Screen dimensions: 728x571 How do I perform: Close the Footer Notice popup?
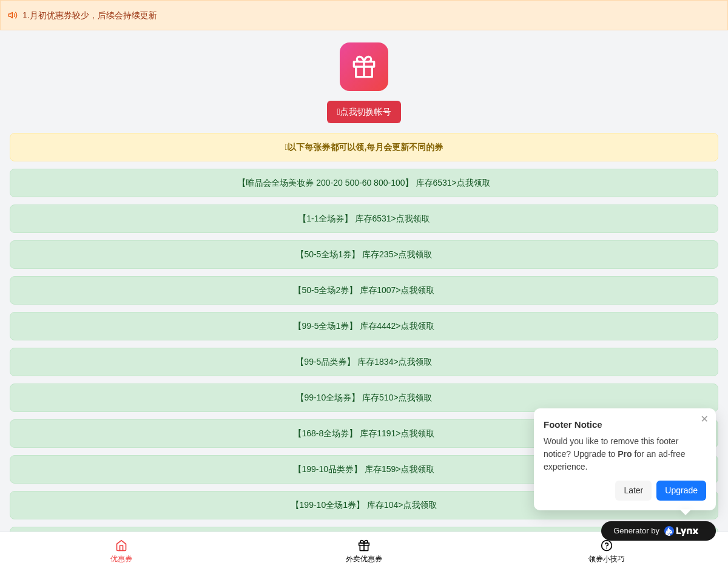click(x=704, y=419)
